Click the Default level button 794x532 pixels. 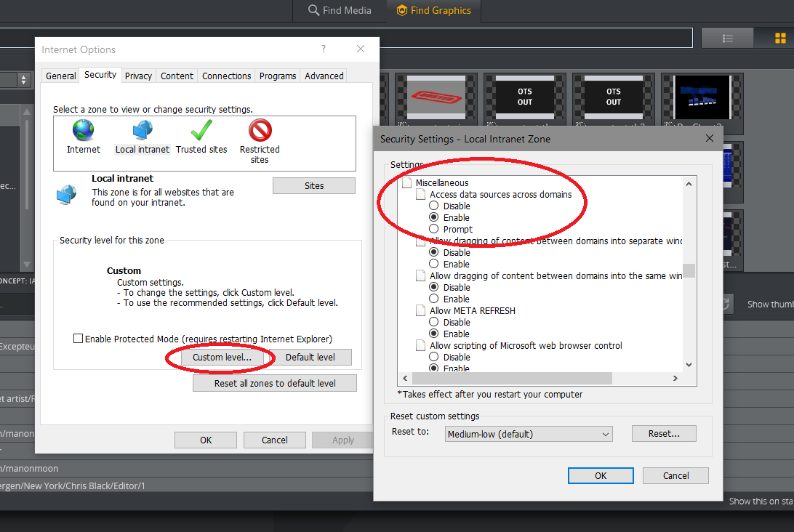tap(310, 358)
